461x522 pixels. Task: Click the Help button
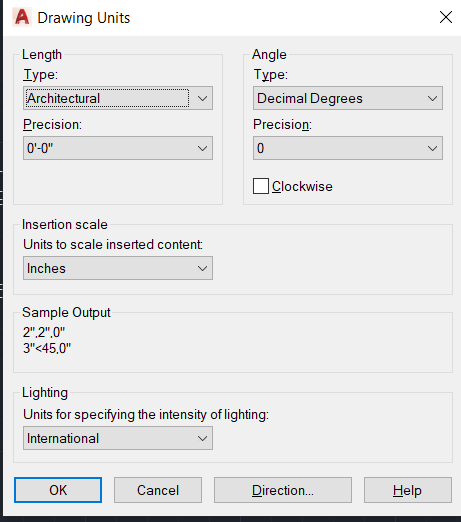pos(408,490)
